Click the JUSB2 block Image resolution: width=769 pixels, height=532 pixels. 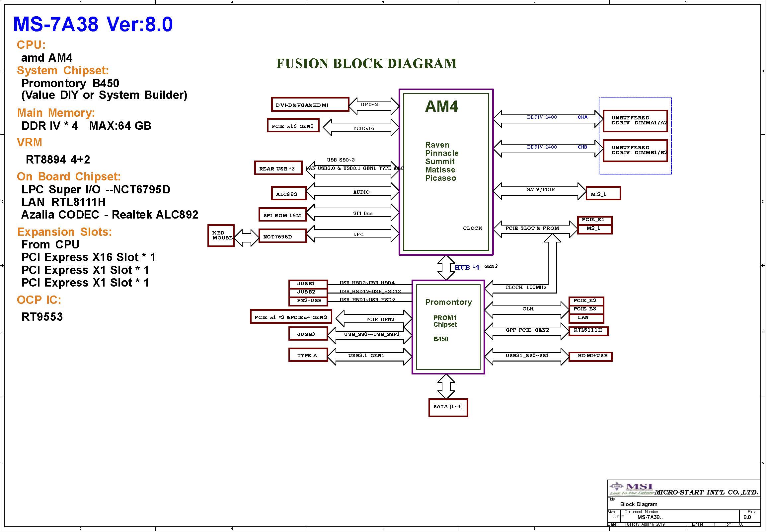pos(308,292)
